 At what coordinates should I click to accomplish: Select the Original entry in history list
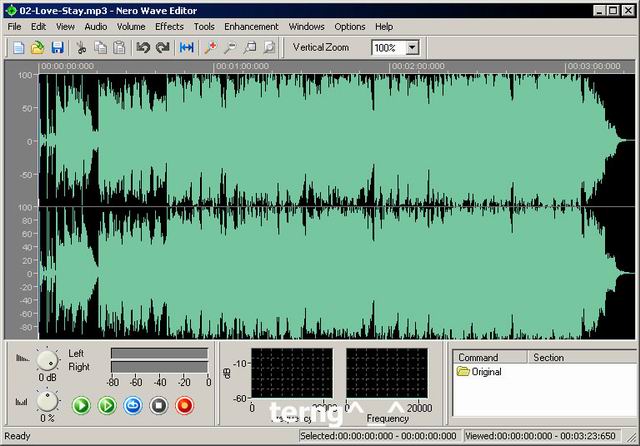coord(479,372)
